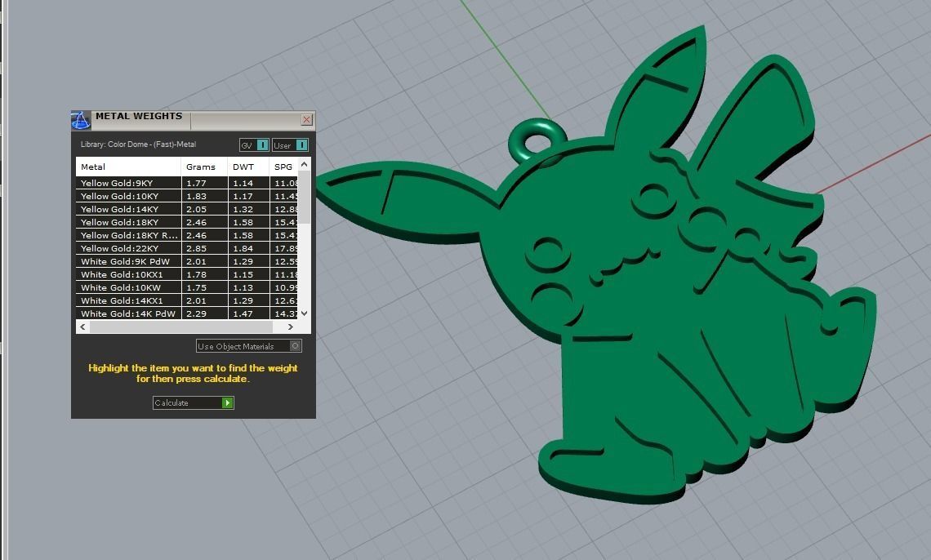Click the horizontal scrollbar left arrow
This screenshot has width=931, height=560.
point(82,327)
